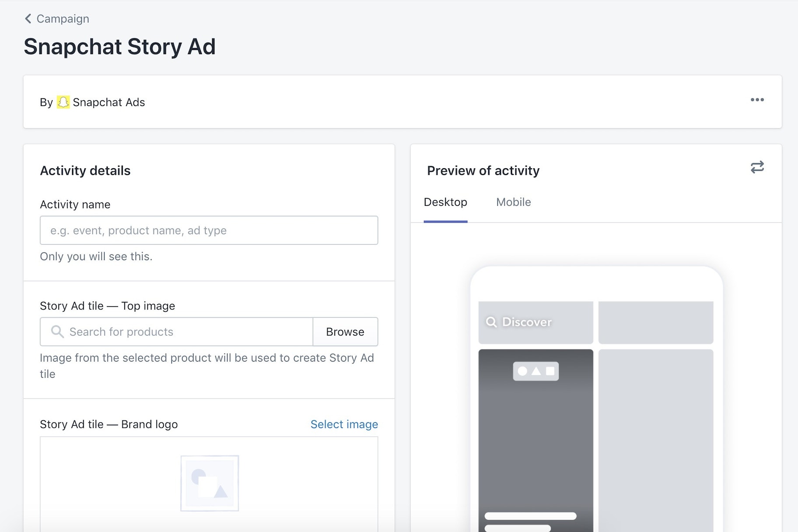Go back via the Campaign breadcrumb text
The width and height of the screenshot is (798, 532).
[x=63, y=19]
